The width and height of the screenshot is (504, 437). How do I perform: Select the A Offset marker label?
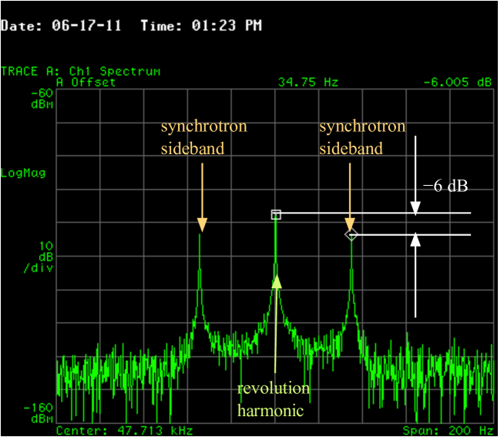coord(86,82)
